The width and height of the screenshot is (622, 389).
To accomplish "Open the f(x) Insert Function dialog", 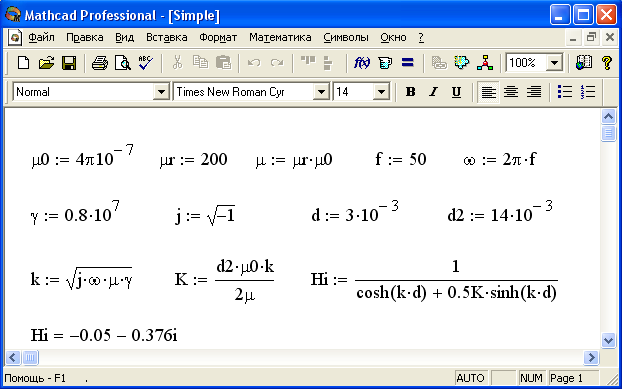I will [362, 63].
